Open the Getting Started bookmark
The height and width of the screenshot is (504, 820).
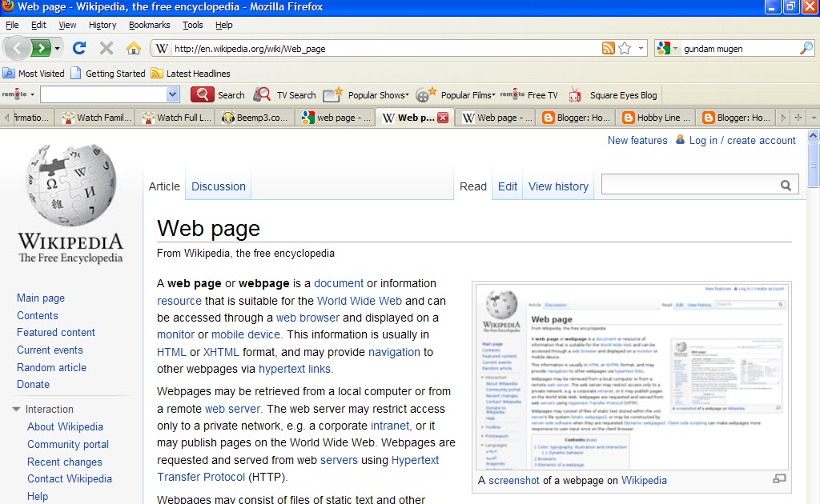[108, 73]
